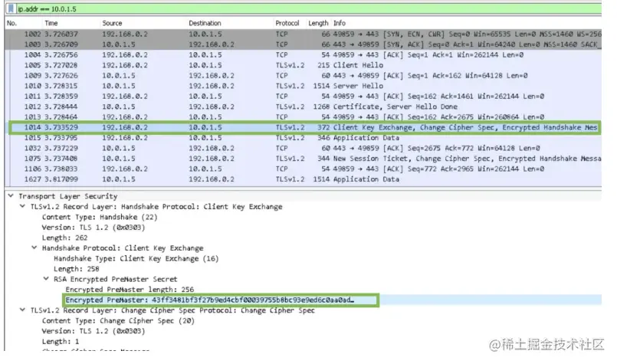
Task: Sort by the Destination column header
Action: (x=205, y=23)
